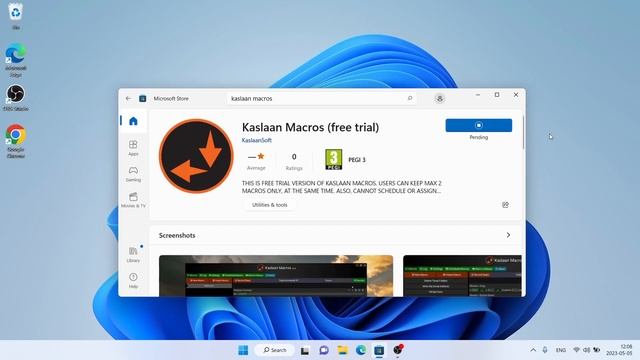
Task: Click the app description text
Action: (341, 187)
